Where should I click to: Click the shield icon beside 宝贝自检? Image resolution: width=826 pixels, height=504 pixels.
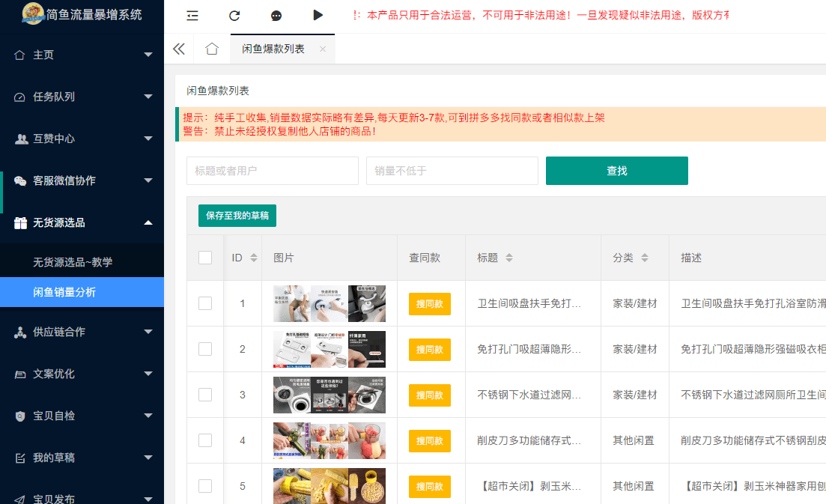click(x=20, y=416)
